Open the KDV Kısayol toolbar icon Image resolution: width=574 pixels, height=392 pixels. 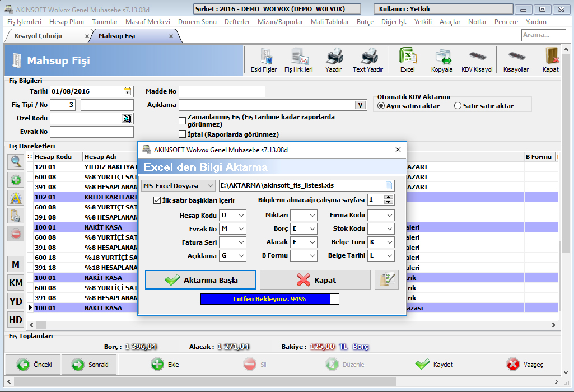pos(477,60)
